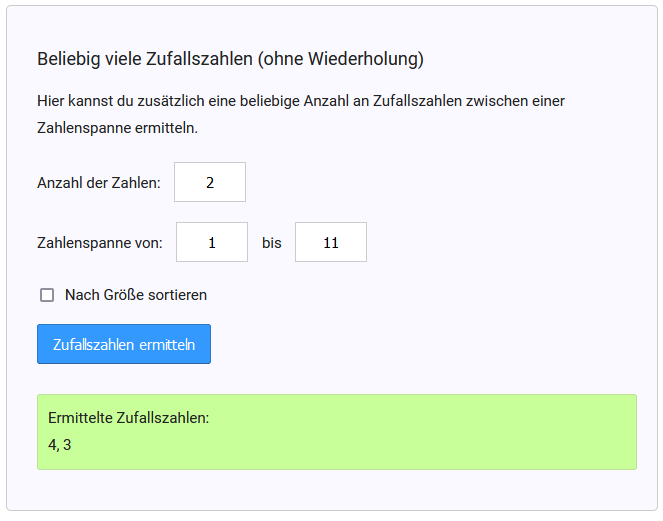Click the Nach Größe sortieren label text
Image resolution: width=663 pixels, height=521 pixels.
coord(135,295)
